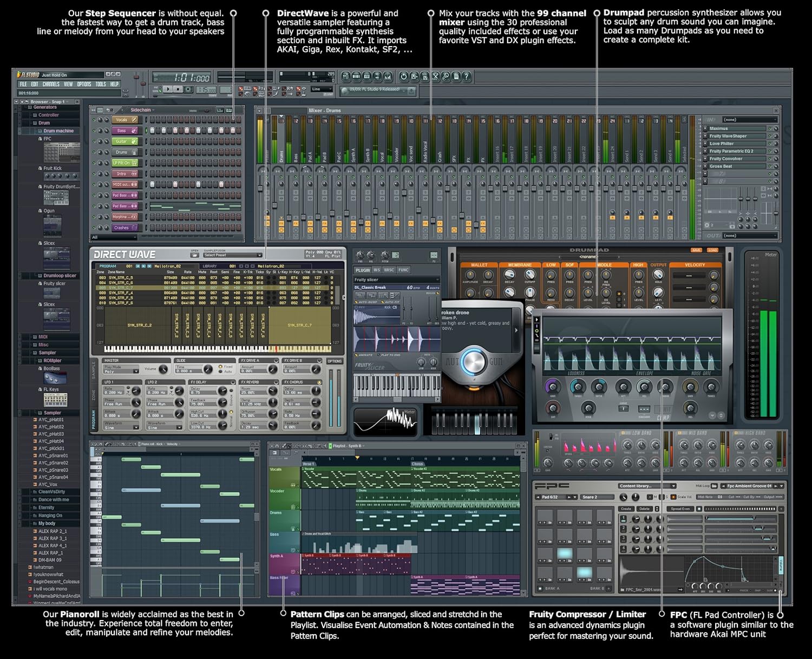This screenshot has height=659, width=812.
Task: Show next Autogun preset with arrow
Action: tap(516, 330)
